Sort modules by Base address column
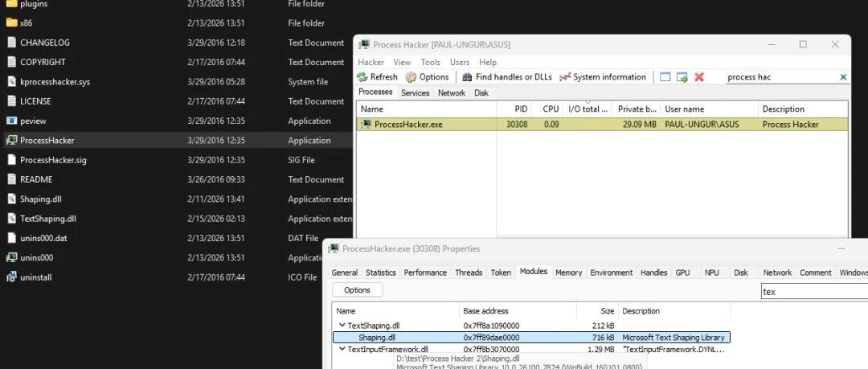This screenshot has width=868, height=369. click(x=518, y=311)
